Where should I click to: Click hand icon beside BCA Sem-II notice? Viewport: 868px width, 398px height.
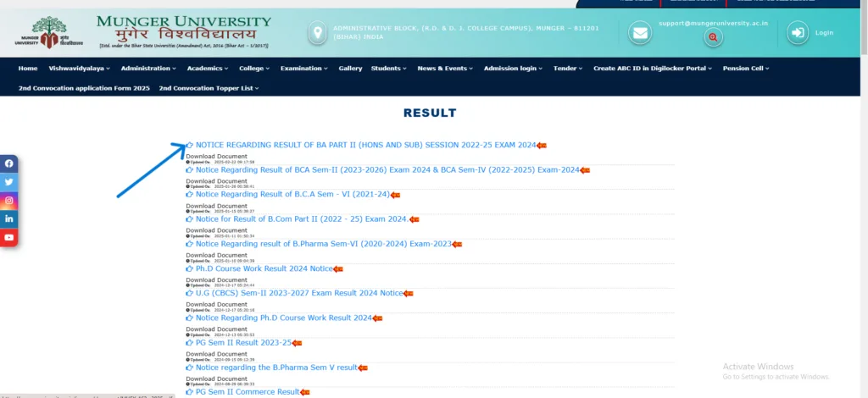[190, 169]
